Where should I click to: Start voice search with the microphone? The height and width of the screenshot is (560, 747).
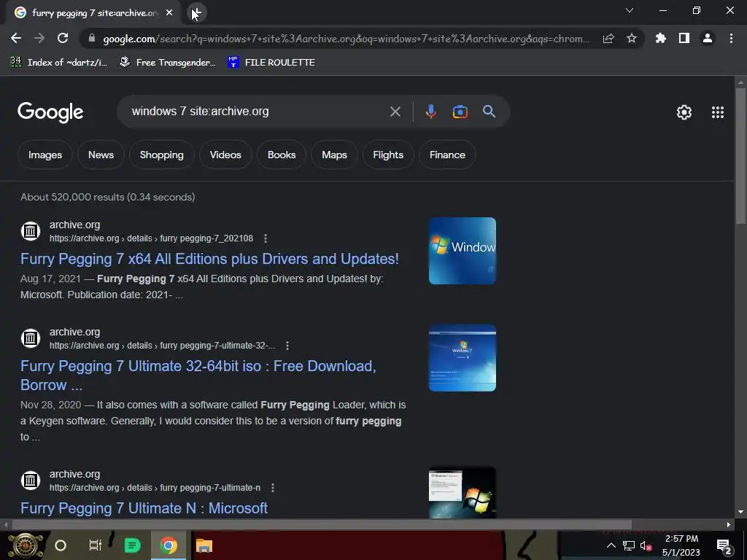[430, 112]
